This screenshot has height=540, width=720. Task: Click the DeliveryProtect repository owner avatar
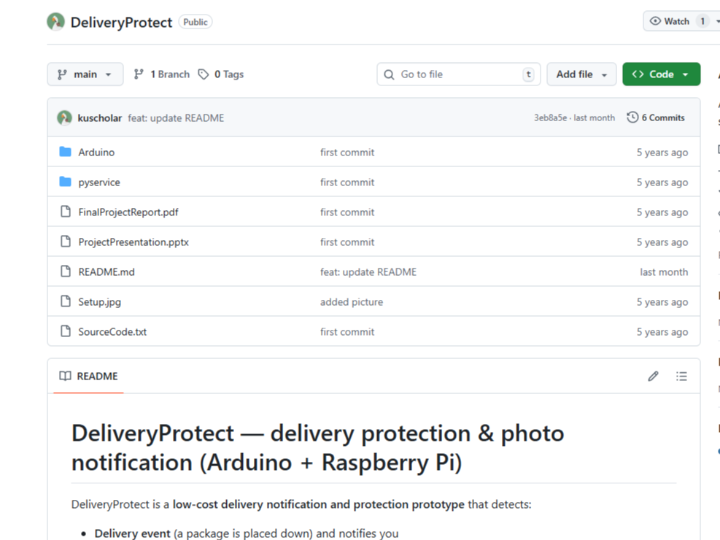(x=56, y=22)
